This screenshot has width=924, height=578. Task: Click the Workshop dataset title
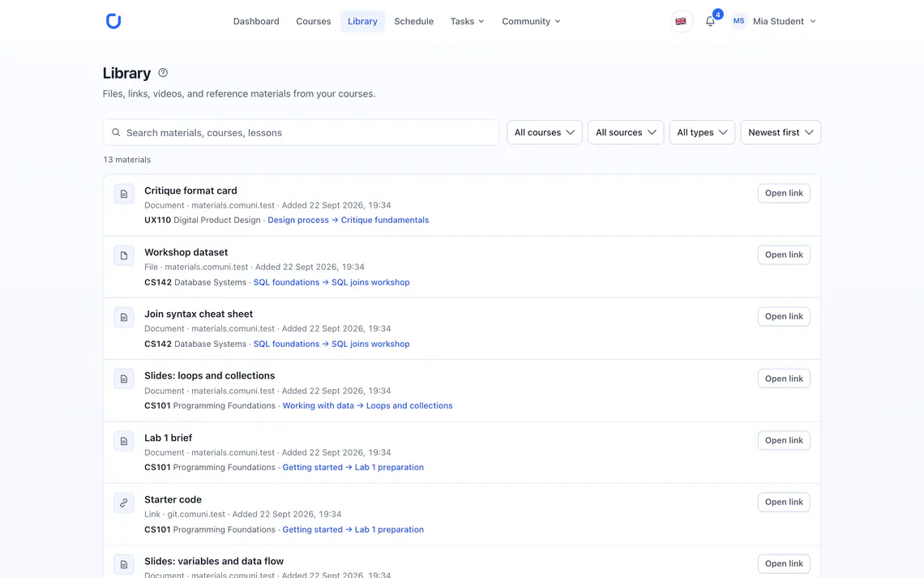(186, 252)
